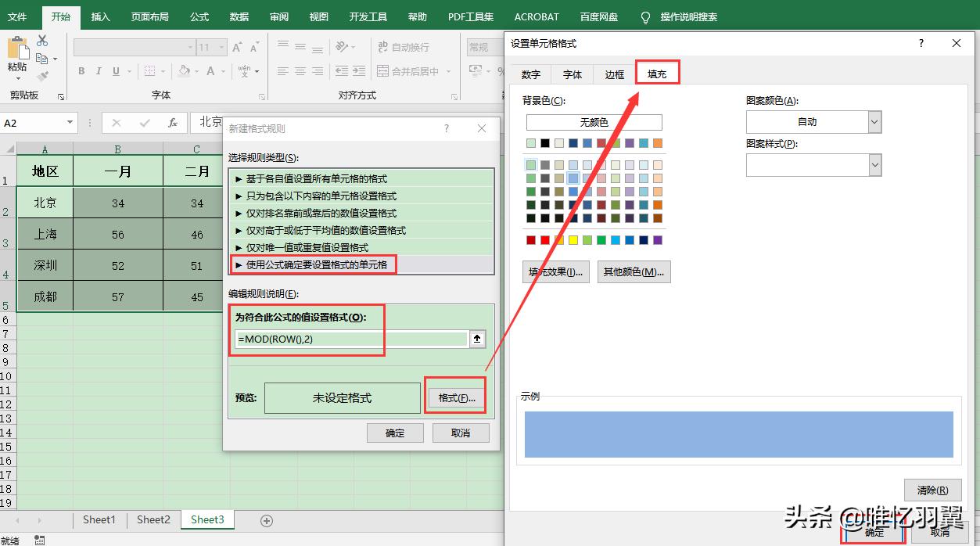Click the phonetic guide (拼音) icon

(246, 72)
